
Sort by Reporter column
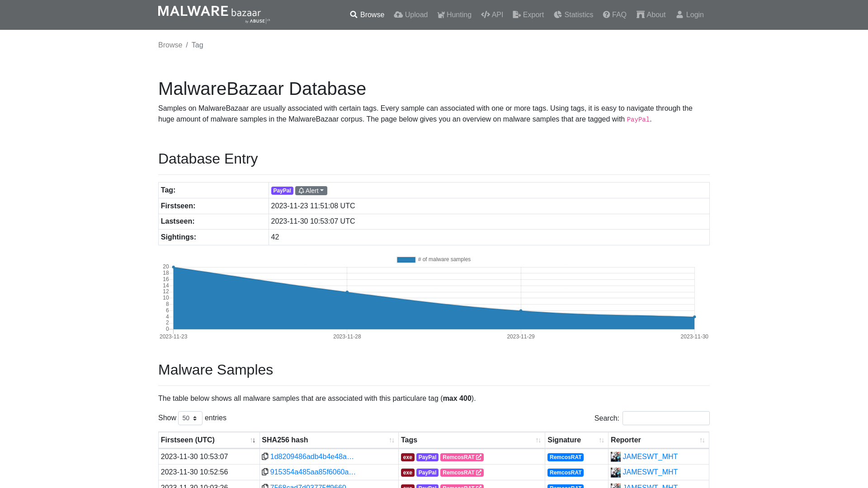659,440
